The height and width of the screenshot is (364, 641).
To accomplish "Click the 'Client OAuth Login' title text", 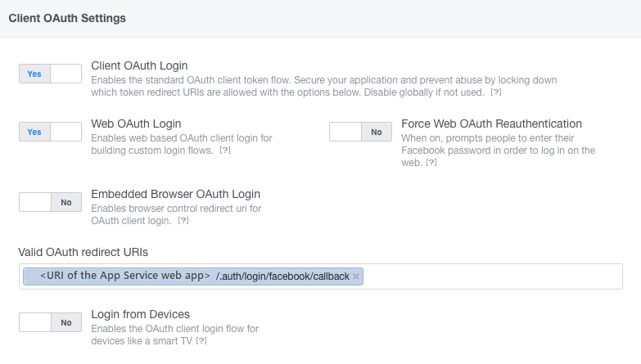I will [x=139, y=65].
